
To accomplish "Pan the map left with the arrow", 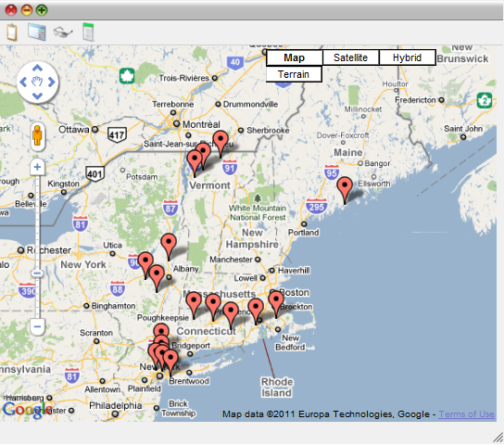I will tap(23, 82).
